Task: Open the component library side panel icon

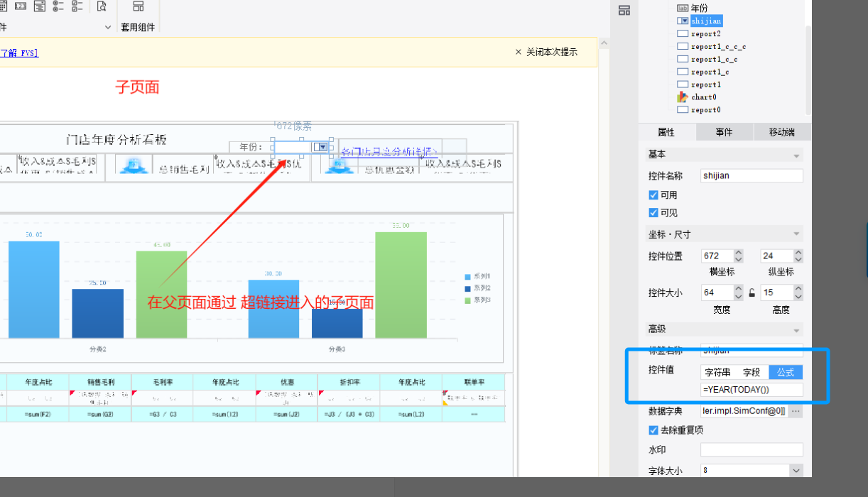Action: pyautogui.click(x=624, y=10)
